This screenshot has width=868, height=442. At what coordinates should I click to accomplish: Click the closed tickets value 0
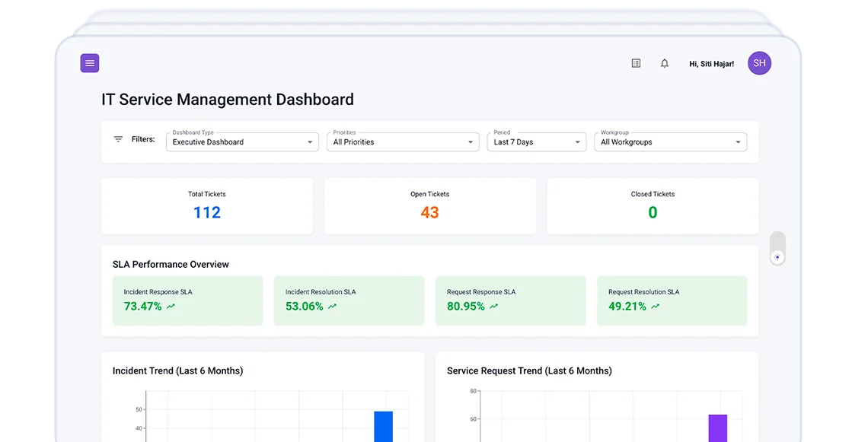pyautogui.click(x=653, y=212)
